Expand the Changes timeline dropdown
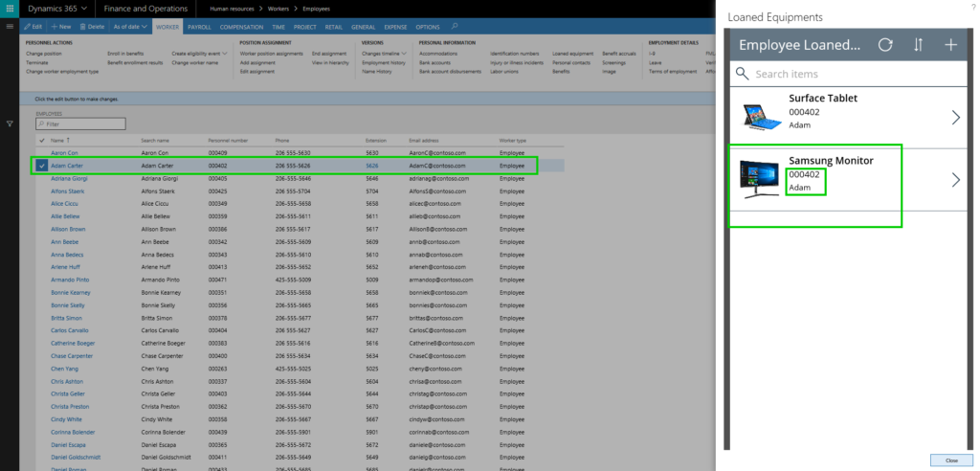Screen dimensions: 980x471 (x=384, y=54)
